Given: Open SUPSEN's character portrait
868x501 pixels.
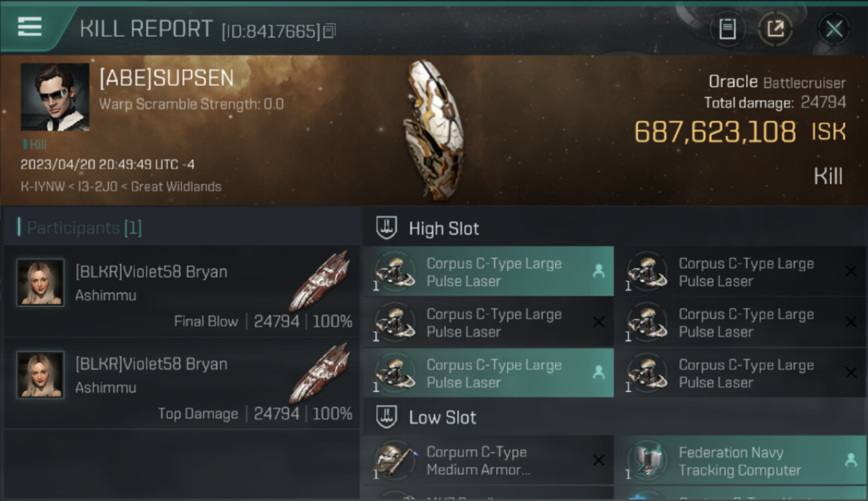Looking at the screenshot, I should (x=55, y=97).
